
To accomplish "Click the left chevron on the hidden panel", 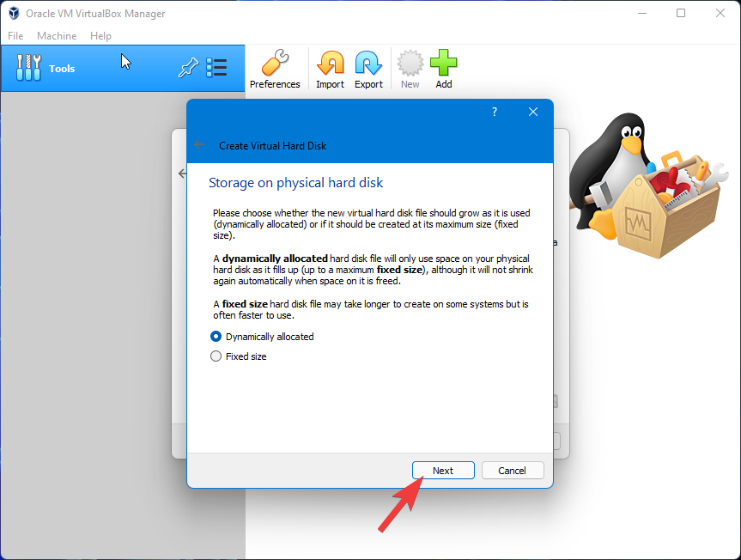I will 182,173.
